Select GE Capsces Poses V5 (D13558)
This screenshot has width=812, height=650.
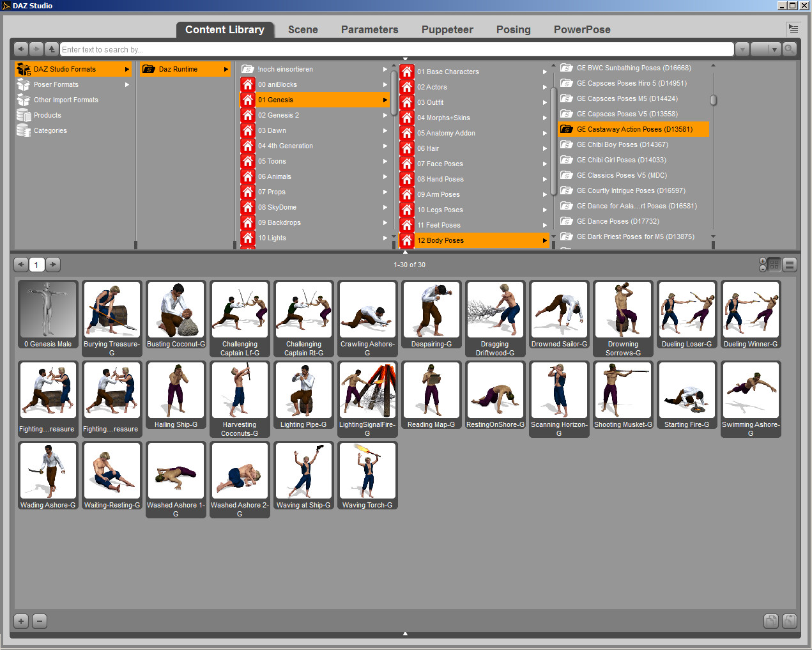[x=634, y=114]
